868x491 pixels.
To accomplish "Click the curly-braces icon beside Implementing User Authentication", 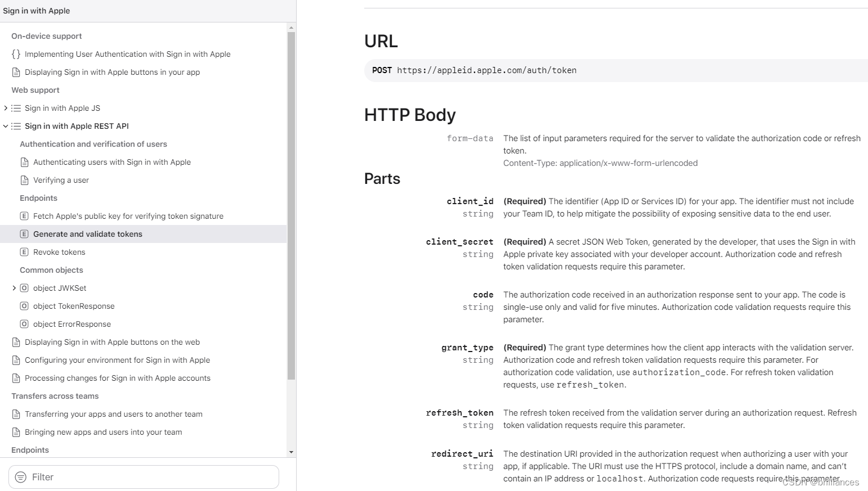I will (x=16, y=54).
